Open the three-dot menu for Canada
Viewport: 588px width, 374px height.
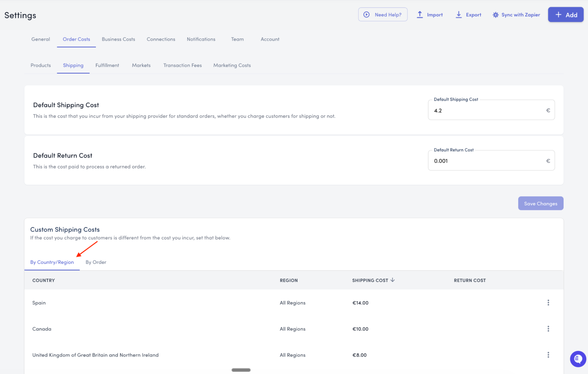pos(548,329)
